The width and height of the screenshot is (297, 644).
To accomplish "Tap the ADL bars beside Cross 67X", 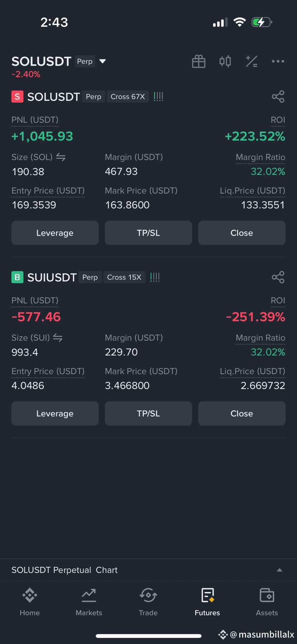I will [x=159, y=96].
